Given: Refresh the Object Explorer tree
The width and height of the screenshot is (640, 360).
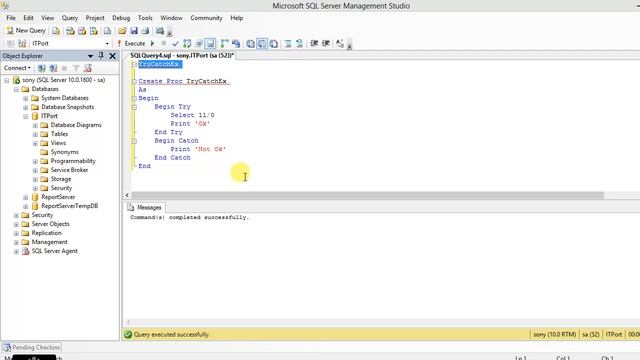Looking at the screenshot, I should click(88, 68).
